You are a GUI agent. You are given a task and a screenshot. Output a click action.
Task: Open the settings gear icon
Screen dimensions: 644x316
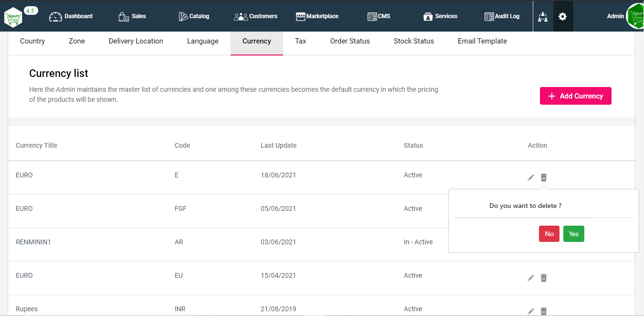tap(563, 16)
